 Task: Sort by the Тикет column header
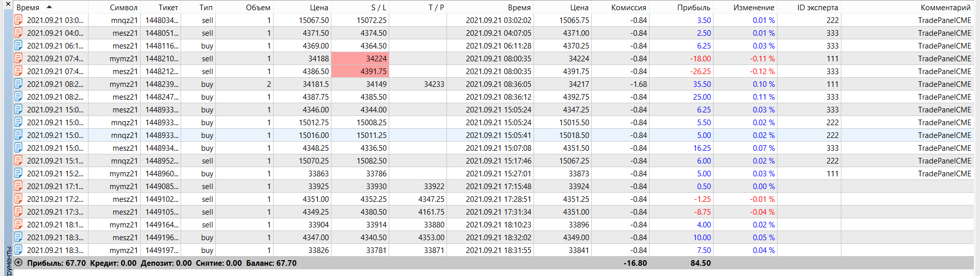(x=168, y=8)
